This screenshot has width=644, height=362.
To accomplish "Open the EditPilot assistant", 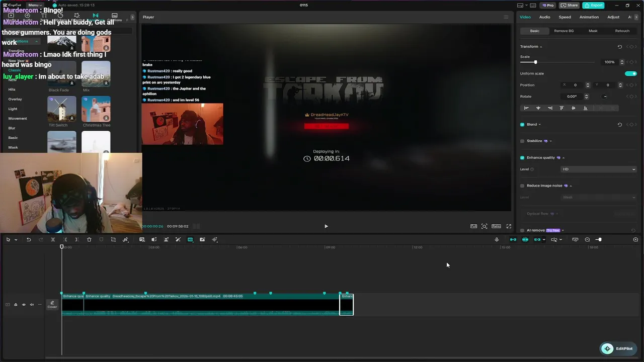I will pos(618,348).
